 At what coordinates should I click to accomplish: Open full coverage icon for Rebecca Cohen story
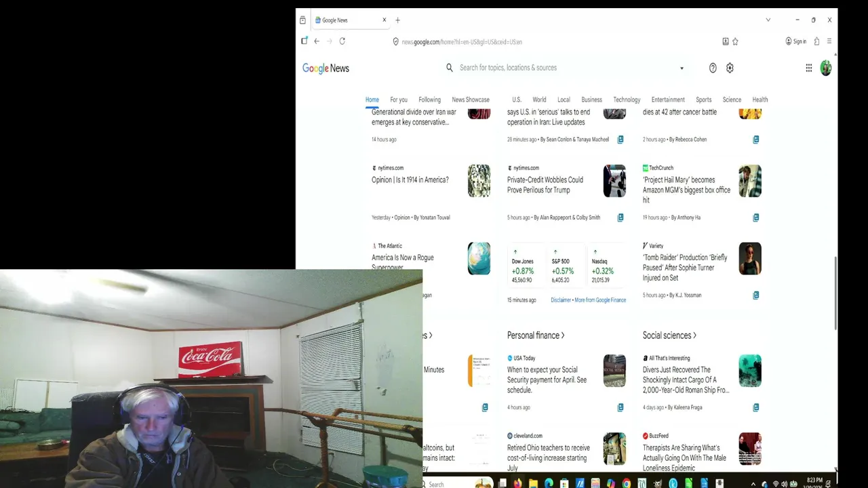pyautogui.click(x=756, y=140)
